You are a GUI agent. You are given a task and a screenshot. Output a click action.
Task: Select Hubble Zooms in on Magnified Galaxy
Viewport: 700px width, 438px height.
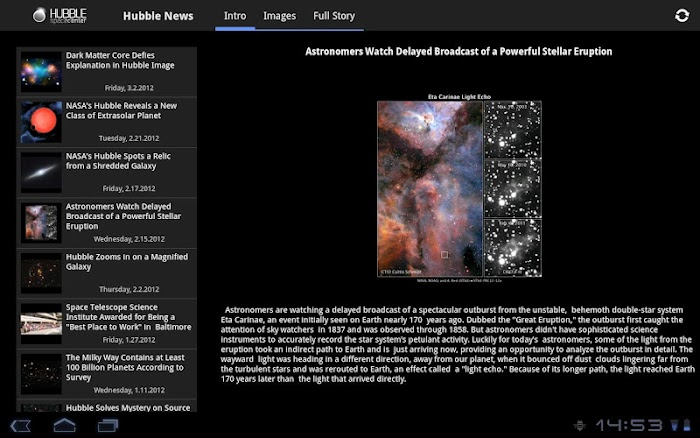pos(107,274)
